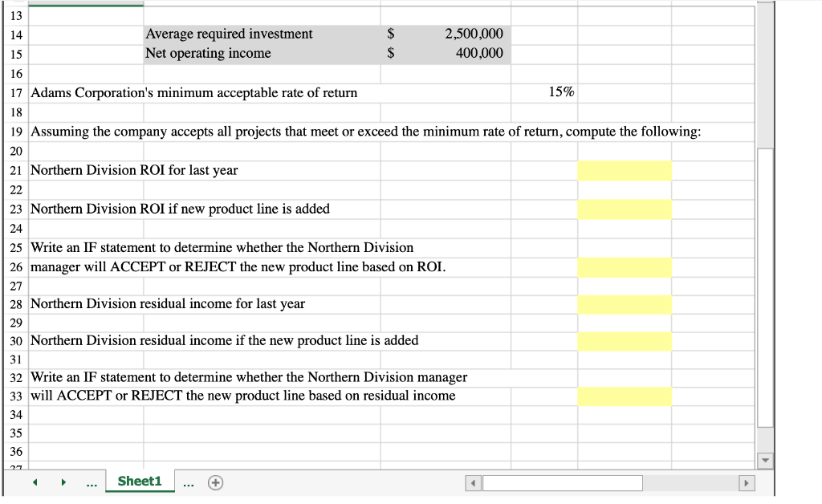Click the previous sheet navigation arrow
The width and height of the screenshot is (822, 504).
[x=34, y=482]
